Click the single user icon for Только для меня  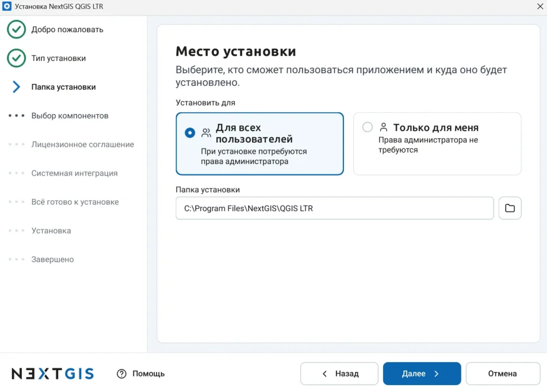384,127
